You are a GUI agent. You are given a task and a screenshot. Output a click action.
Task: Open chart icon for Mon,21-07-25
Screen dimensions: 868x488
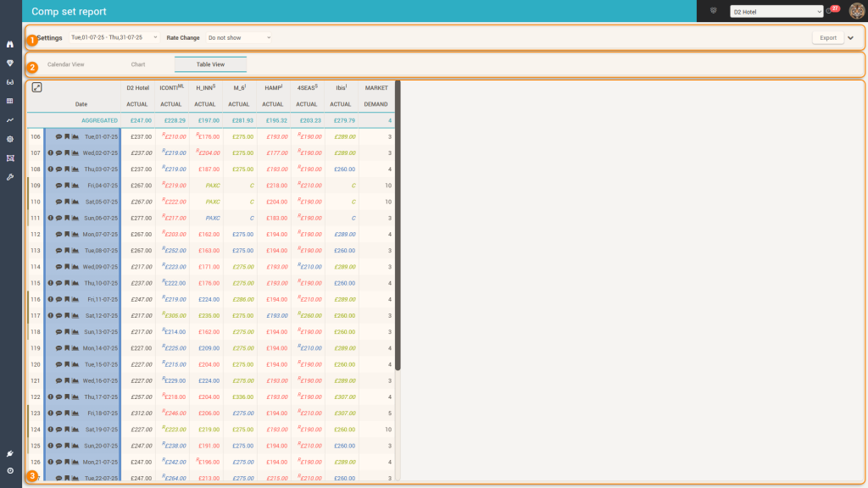point(75,462)
